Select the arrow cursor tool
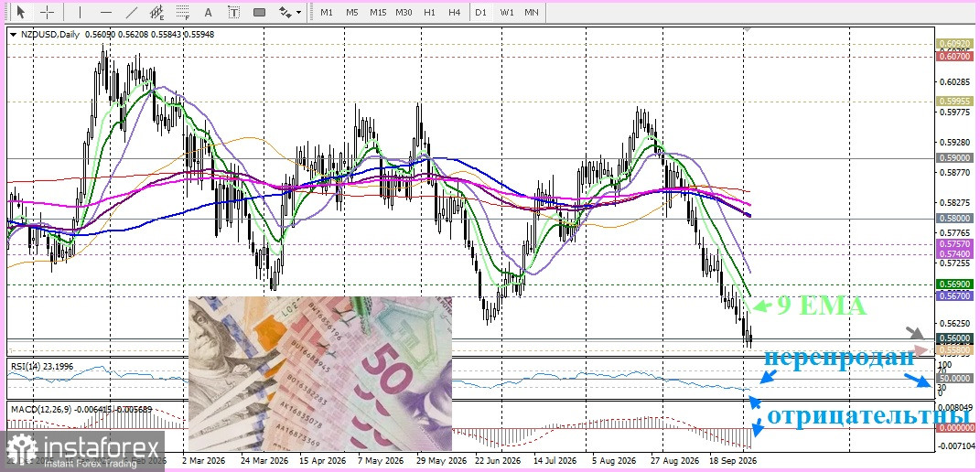 pyautogui.click(x=21, y=12)
